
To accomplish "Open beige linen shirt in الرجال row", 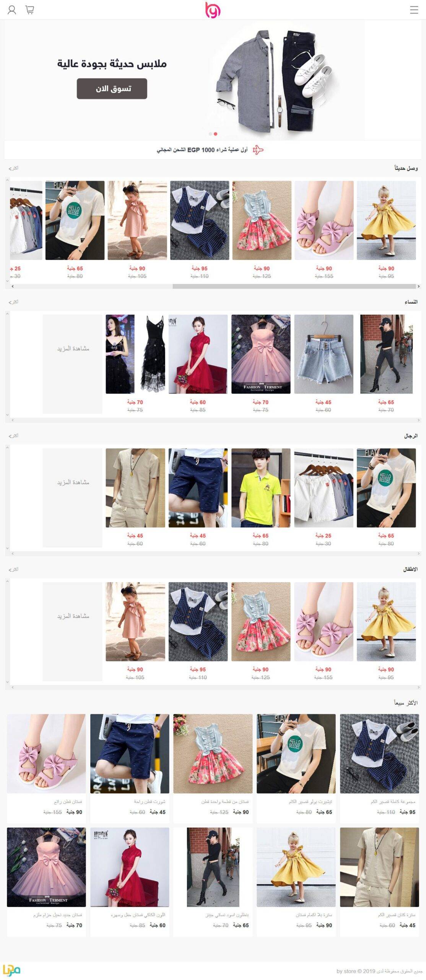I will coord(135,488).
